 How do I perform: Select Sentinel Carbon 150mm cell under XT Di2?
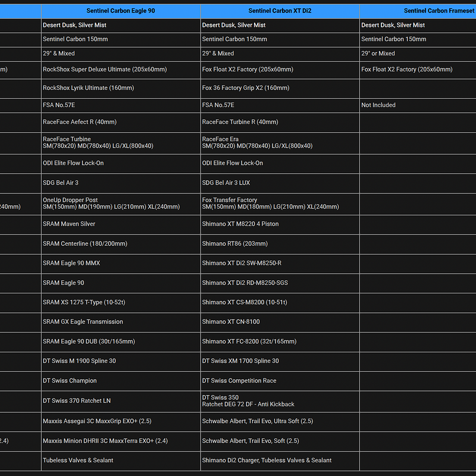pyautogui.click(x=280, y=39)
